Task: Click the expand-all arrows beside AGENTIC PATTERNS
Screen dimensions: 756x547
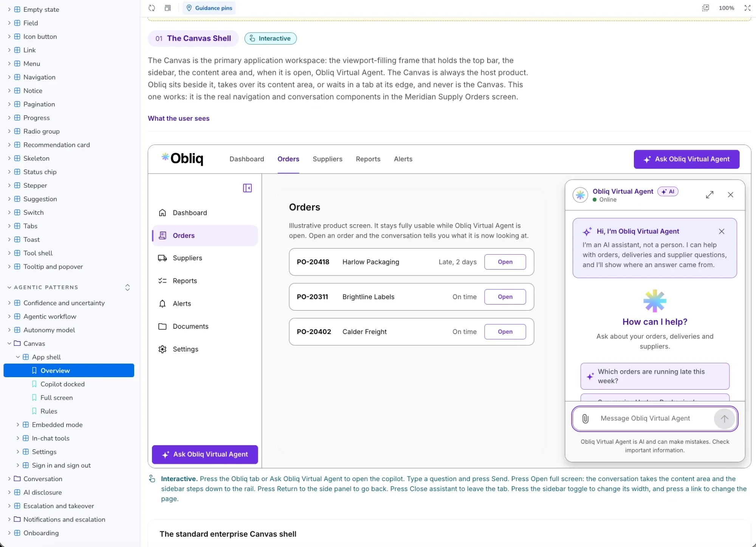Action: [127, 287]
